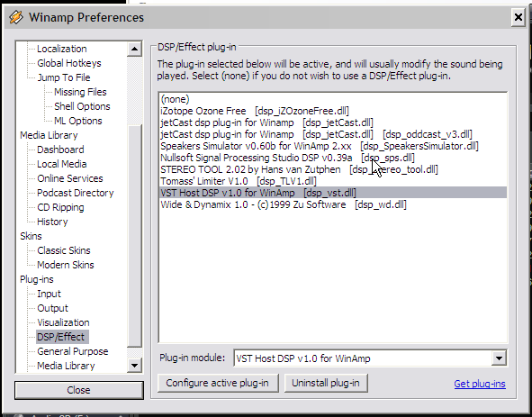This screenshot has width=532, height=417.
Task: Open Classic Skins page
Action: click(x=64, y=250)
